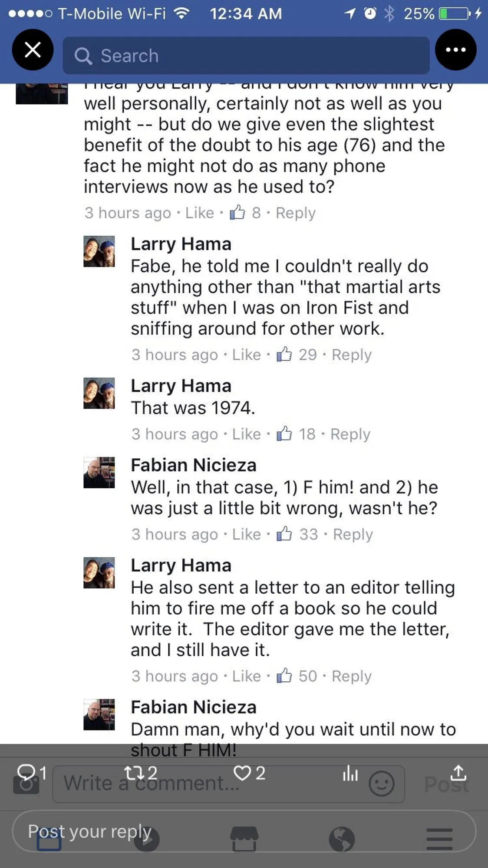Open the tweet reply count icon
488x868 pixels.
coord(31,773)
